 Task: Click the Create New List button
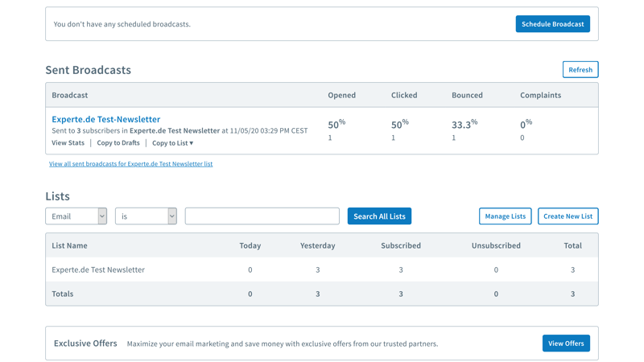pos(568,216)
